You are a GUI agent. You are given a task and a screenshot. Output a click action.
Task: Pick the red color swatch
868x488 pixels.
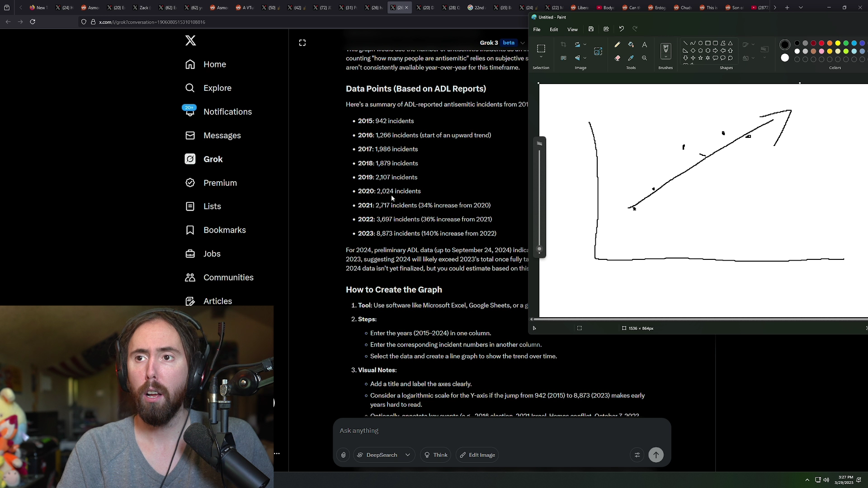pyautogui.click(x=821, y=43)
